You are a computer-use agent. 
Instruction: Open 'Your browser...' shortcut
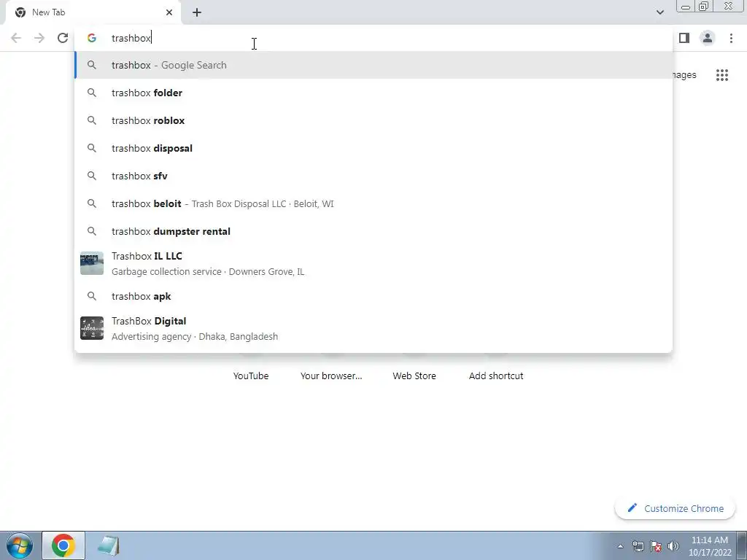[x=331, y=376]
